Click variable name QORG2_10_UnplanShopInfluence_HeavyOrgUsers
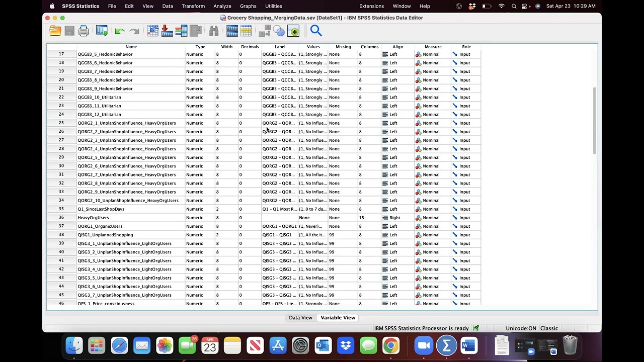The image size is (644, 362). coord(128,201)
